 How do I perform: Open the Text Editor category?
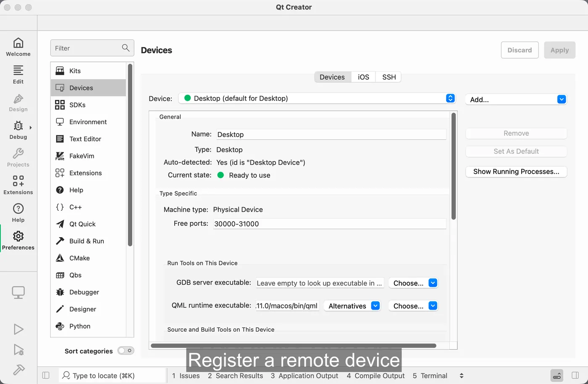(88, 139)
